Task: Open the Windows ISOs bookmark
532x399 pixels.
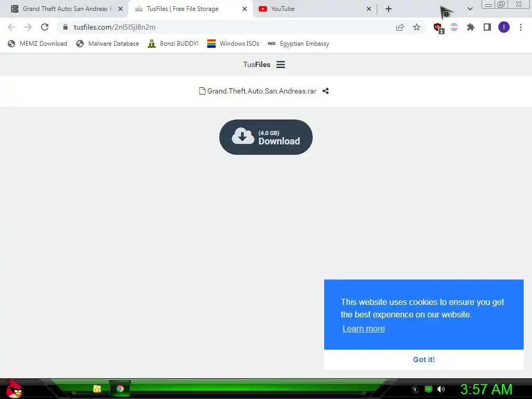Action: 233,44
